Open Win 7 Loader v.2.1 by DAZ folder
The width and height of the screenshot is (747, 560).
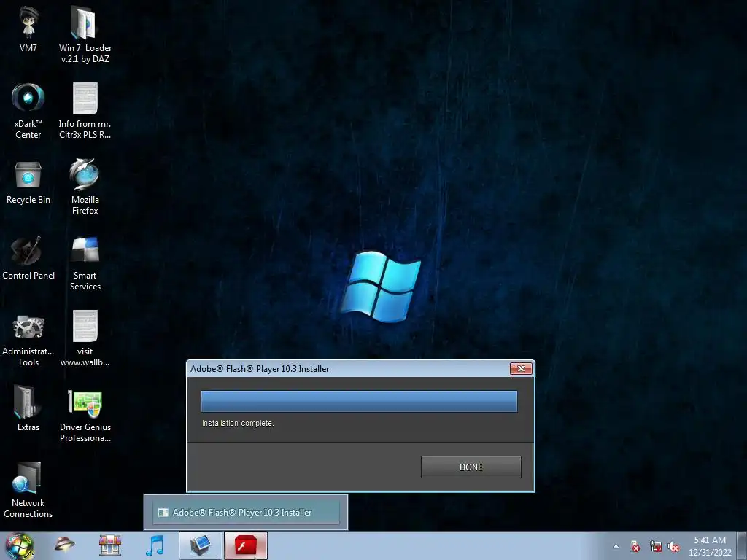coord(85,34)
